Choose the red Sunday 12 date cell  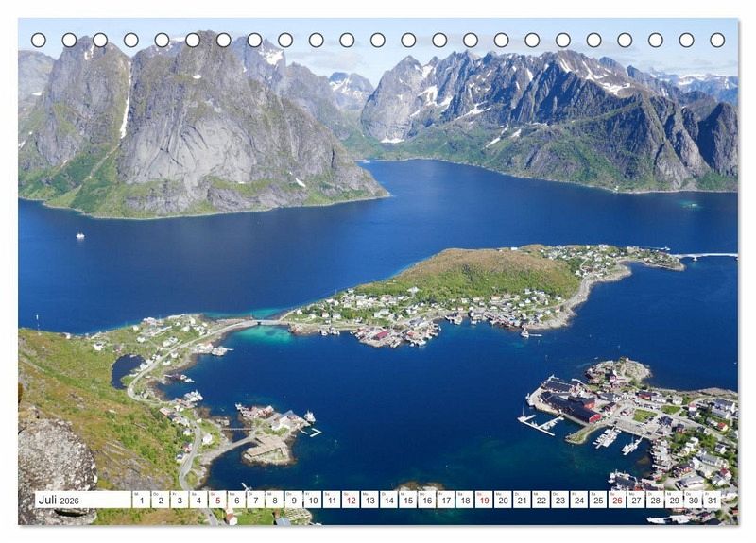click(351, 500)
